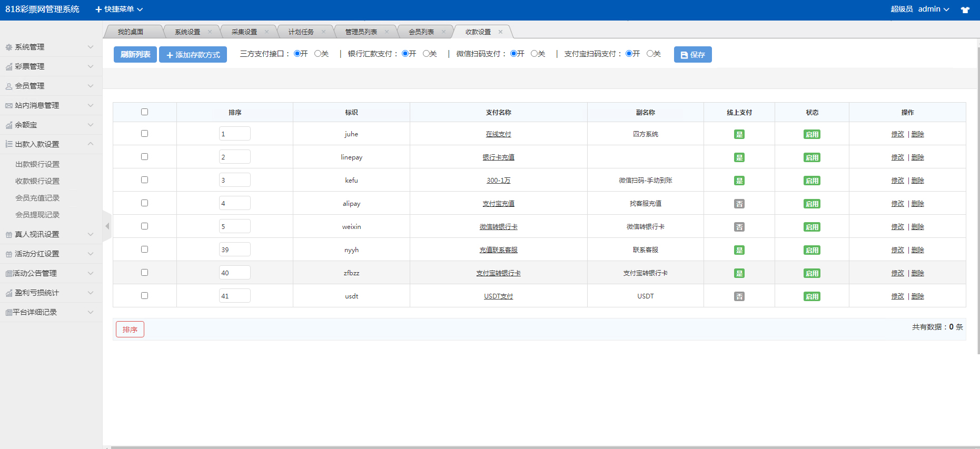Open 会员充值记录 in the sidebar
This screenshot has height=449, width=980.
37,198
